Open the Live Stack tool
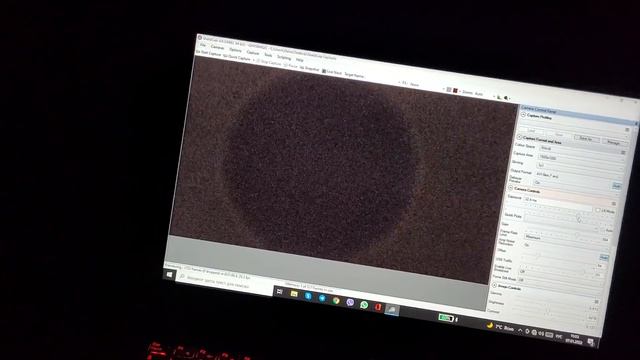The width and height of the screenshot is (640, 360). (332, 72)
